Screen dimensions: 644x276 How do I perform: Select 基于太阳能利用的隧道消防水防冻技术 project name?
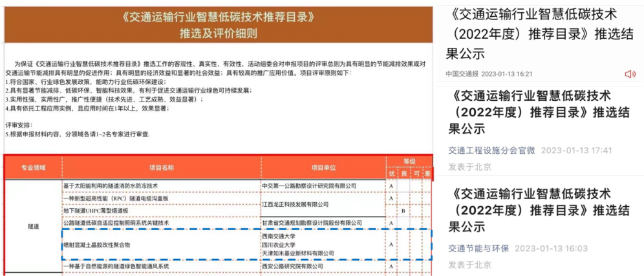point(111,186)
